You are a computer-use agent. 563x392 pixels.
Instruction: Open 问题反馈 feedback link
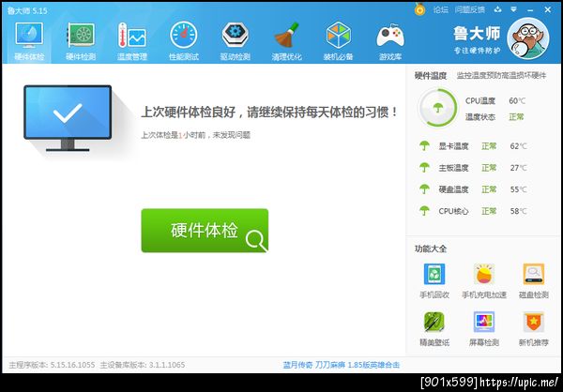pyautogui.click(x=470, y=9)
